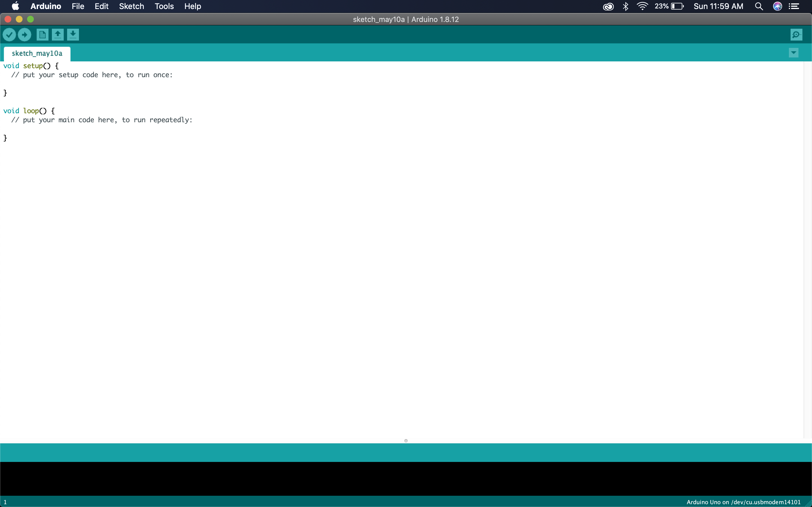The height and width of the screenshot is (507, 812).
Task: Open Spotlight search from the menu bar
Action: click(x=759, y=6)
